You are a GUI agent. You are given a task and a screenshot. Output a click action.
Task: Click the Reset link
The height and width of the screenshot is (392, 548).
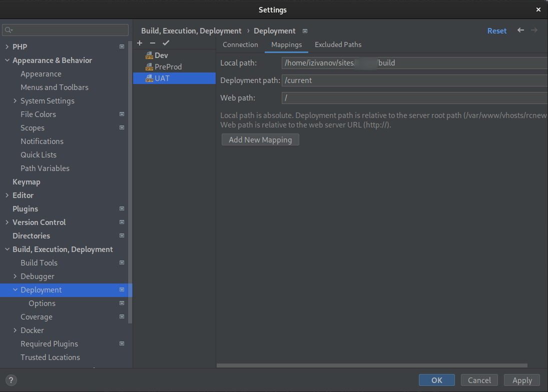pos(496,30)
